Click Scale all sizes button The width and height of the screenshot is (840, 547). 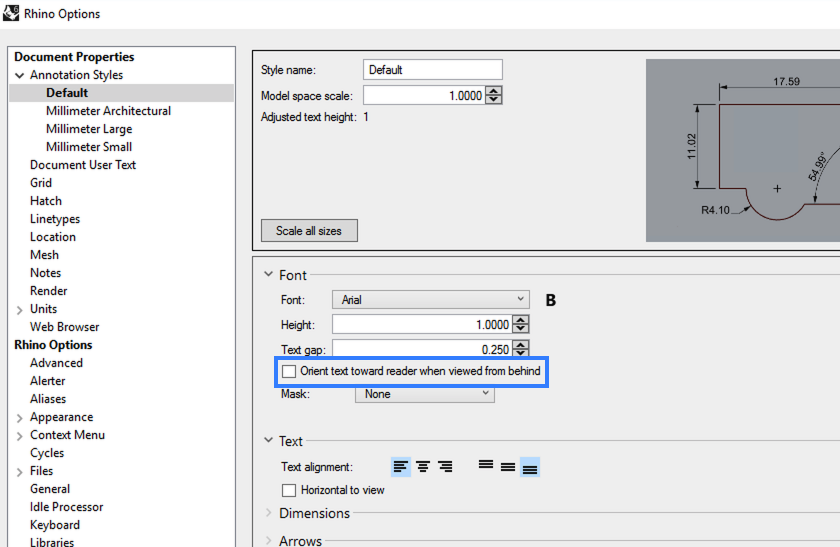coord(309,231)
